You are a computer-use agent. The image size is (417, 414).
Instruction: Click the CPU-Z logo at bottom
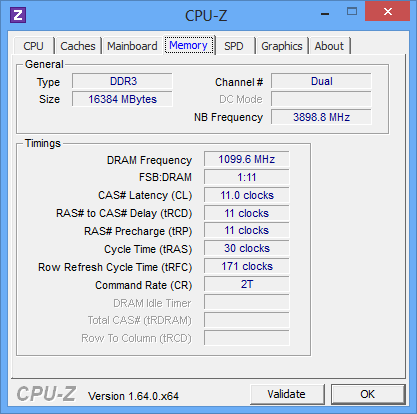pos(46,394)
